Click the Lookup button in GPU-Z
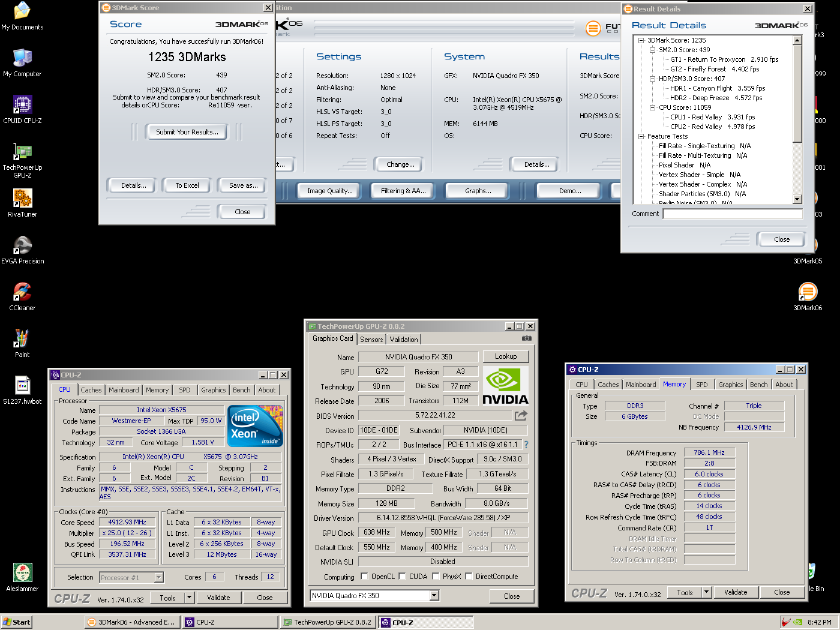This screenshot has height=630, width=840. point(506,356)
